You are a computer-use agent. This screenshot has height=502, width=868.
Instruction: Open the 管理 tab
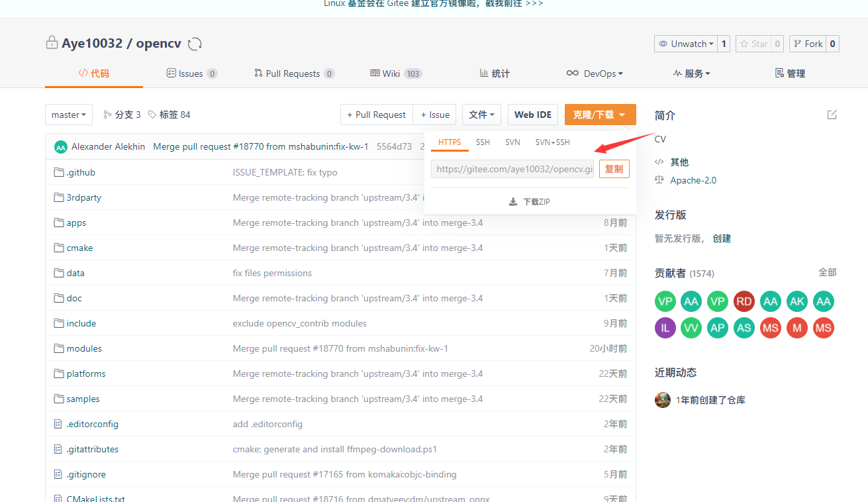[790, 74]
